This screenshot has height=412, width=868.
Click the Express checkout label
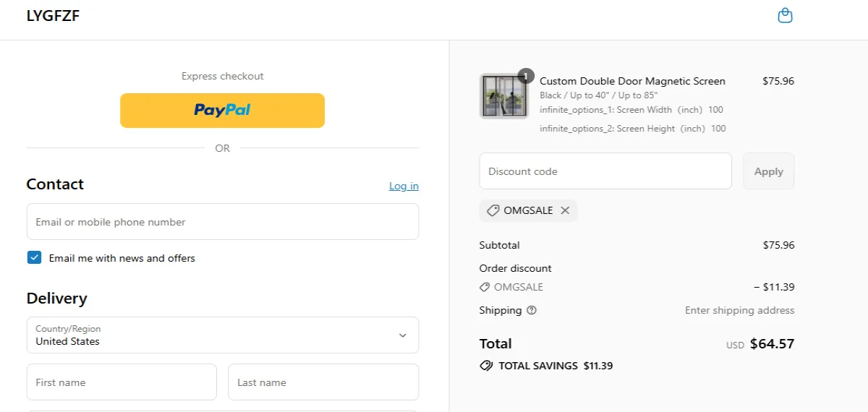222,76
